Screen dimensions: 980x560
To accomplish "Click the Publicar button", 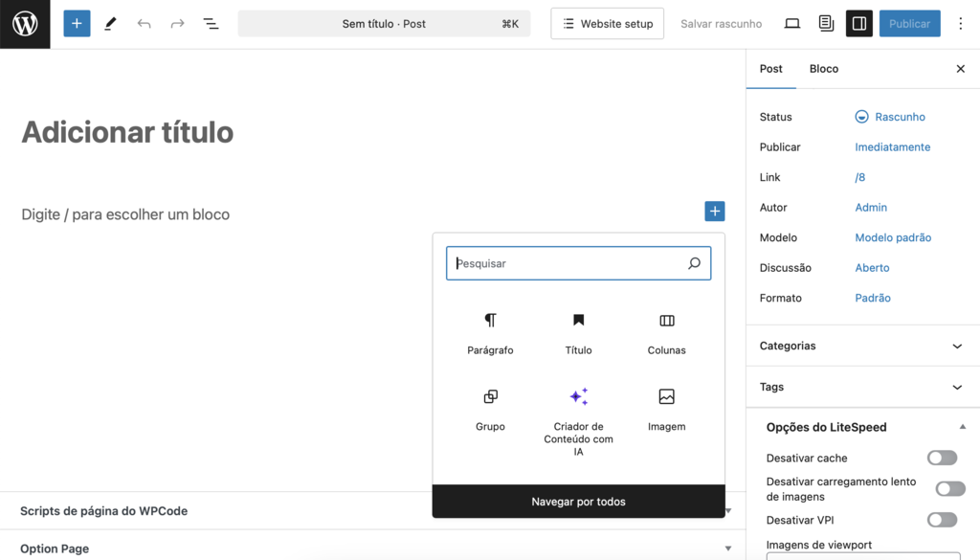I will point(909,23).
